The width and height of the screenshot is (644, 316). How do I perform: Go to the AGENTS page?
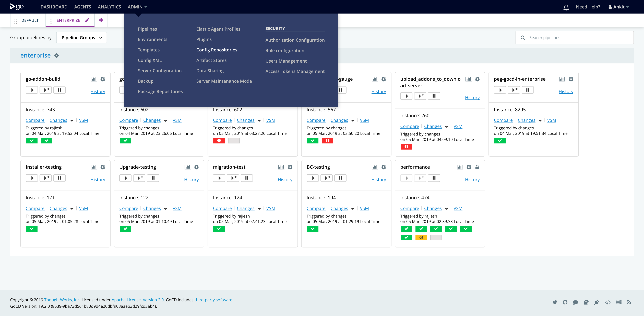pyautogui.click(x=82, y=7)
